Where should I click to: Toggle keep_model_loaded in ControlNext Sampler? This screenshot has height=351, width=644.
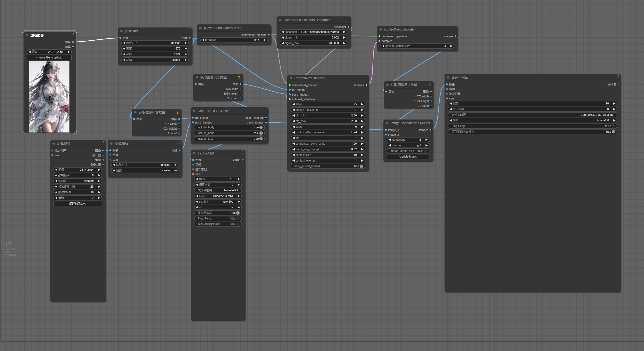(x=361, y=166)
